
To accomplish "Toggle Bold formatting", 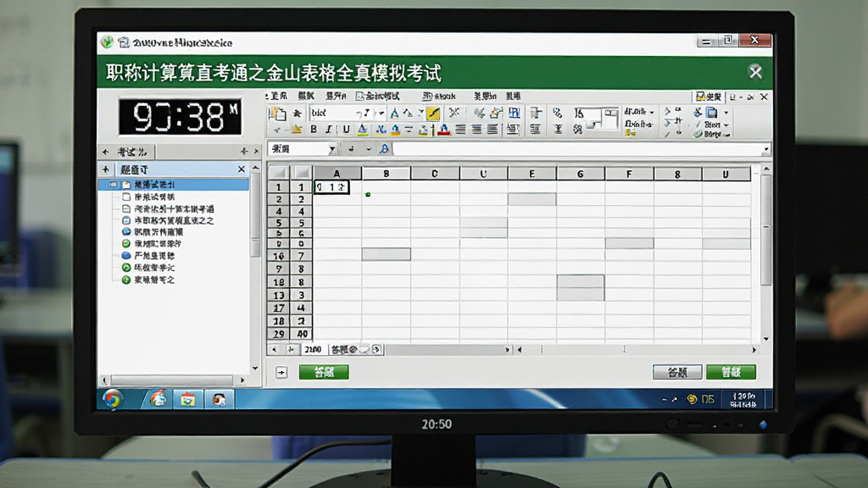I will 314,130.
